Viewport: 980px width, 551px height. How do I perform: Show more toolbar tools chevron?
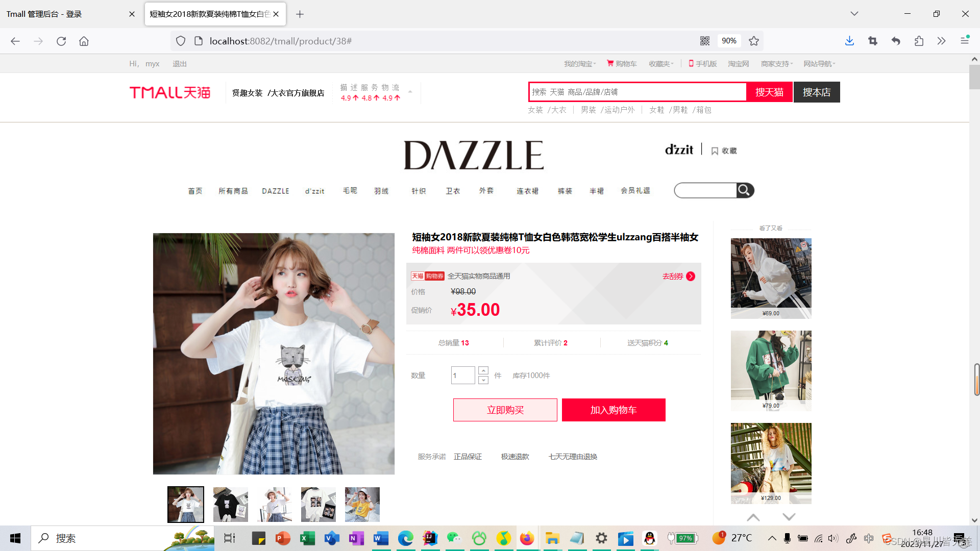[942, 41]
